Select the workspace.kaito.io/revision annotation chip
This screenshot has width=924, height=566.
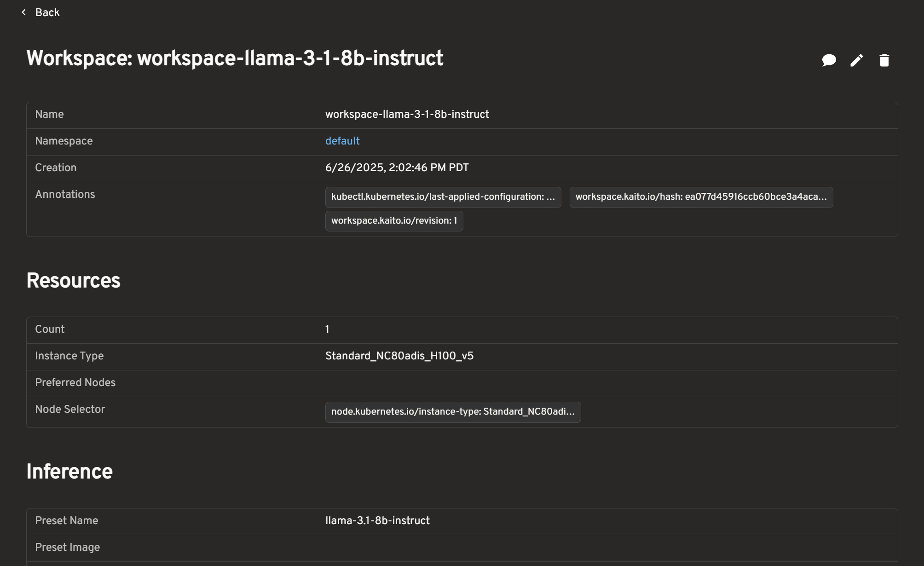(x=394, y=221)
